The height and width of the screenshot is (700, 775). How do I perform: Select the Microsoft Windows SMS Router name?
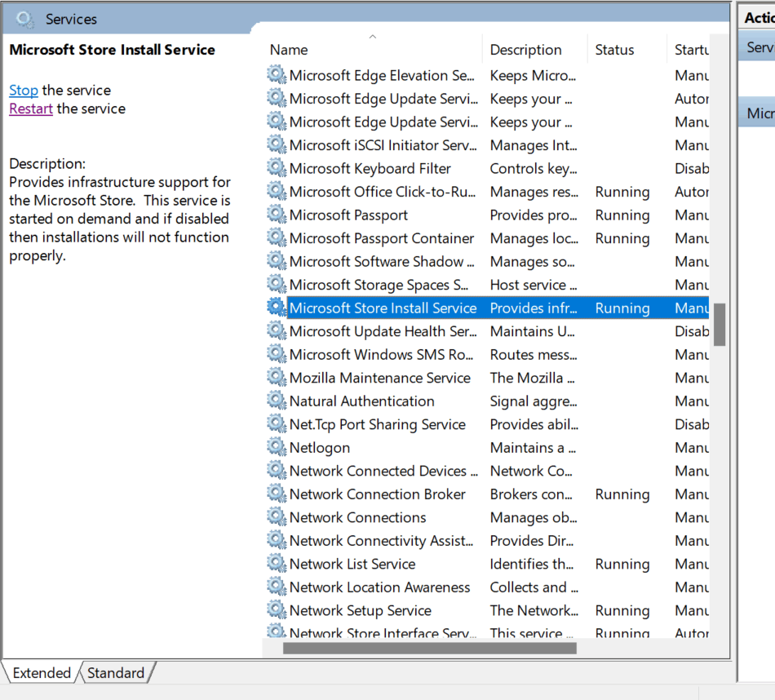click(381, 354)
